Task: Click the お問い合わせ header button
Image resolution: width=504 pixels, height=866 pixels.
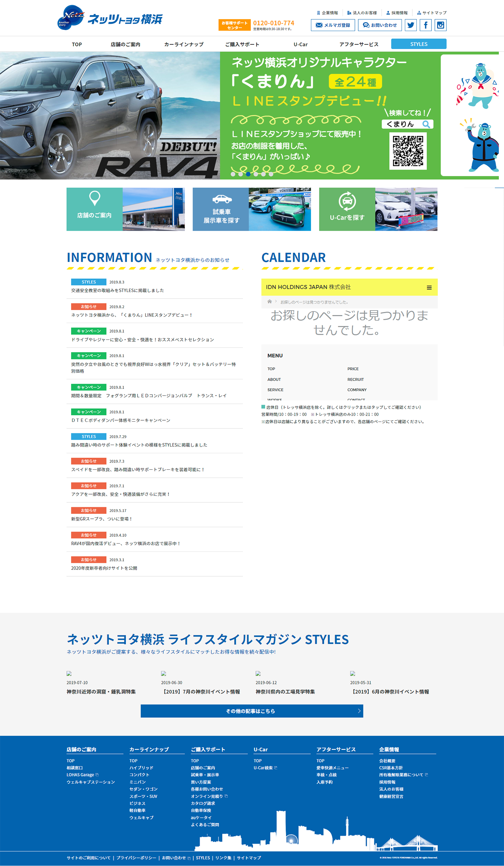Action: [380, 25]
